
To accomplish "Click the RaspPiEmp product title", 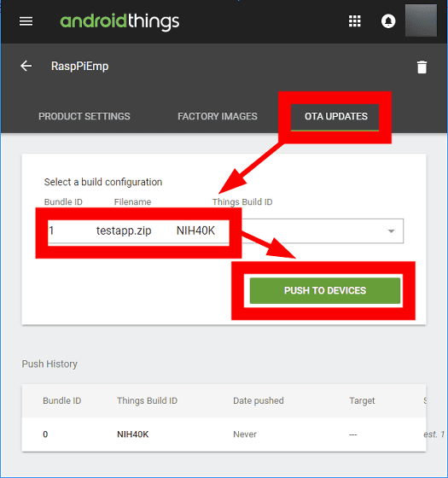I will [x=80, y=67].
